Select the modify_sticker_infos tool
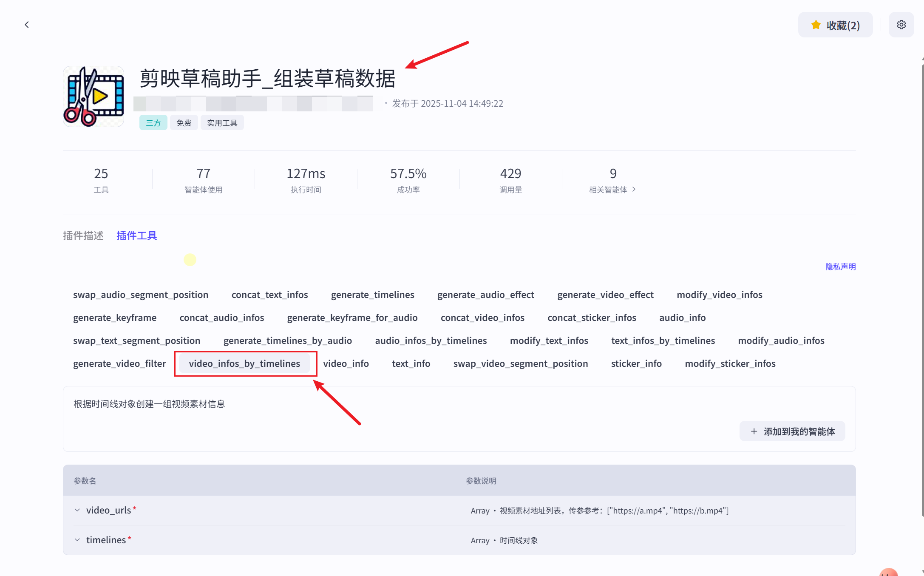This screenshot has height=576, width=924. pyautogui.click(x=730, y=363)
